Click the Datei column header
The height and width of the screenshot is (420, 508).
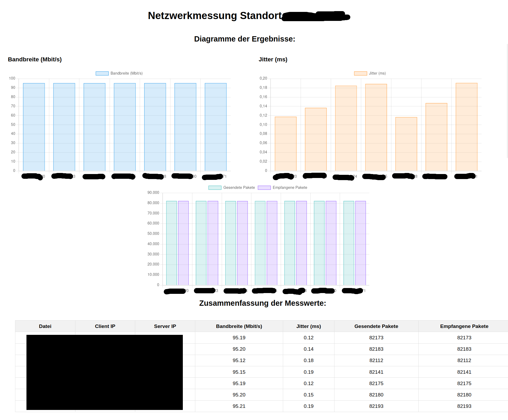pyautogui.click(x=45, y=326)
